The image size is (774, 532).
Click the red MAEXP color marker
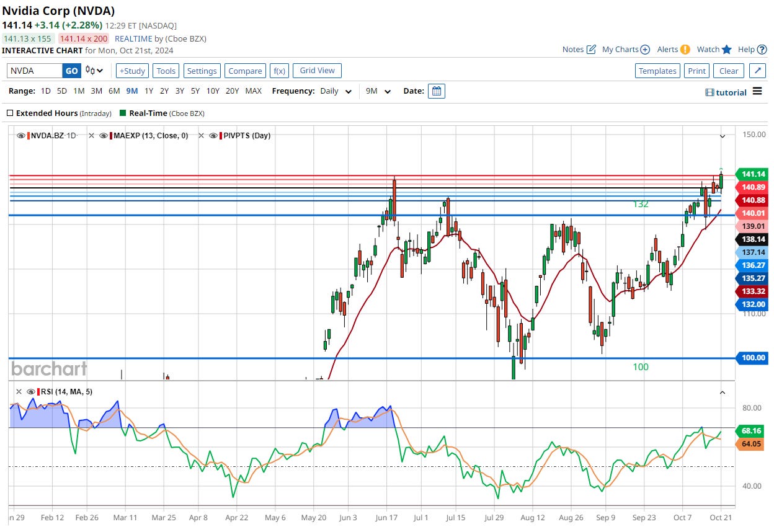(111, 136)
